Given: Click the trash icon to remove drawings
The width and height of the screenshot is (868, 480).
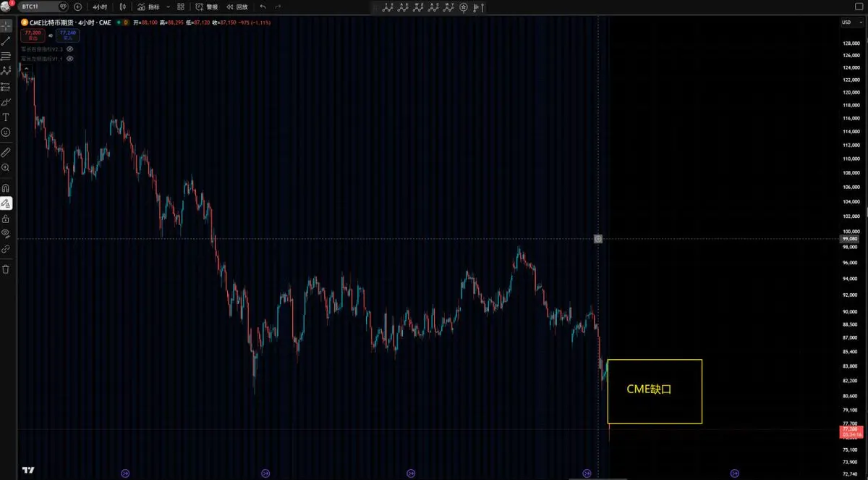Looking at the screenshot, I should click(x=6, y=269).
